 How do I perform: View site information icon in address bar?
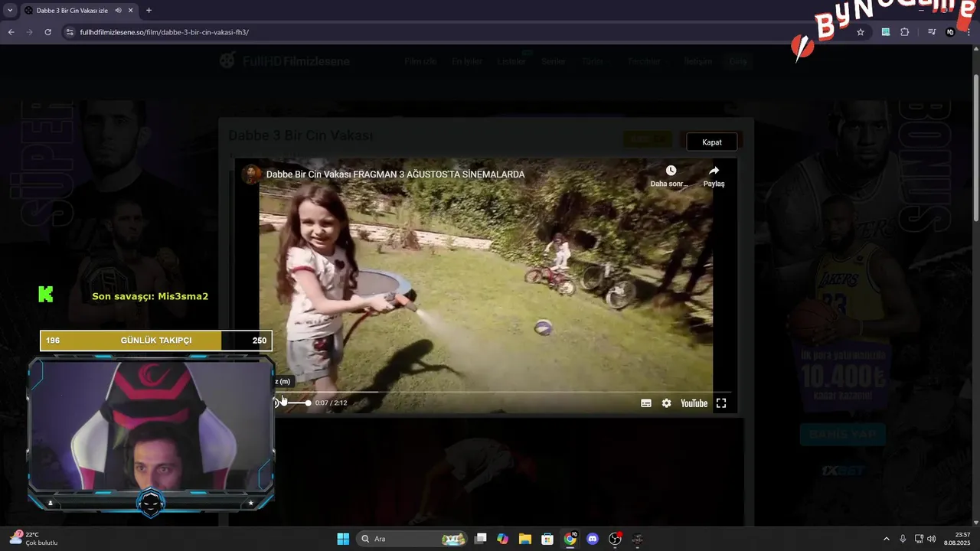click(70, 32)
